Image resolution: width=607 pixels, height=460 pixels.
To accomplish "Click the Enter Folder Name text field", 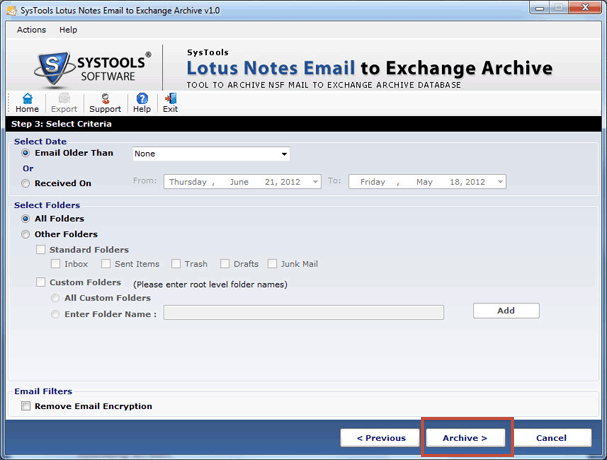I will coord(304,312).
